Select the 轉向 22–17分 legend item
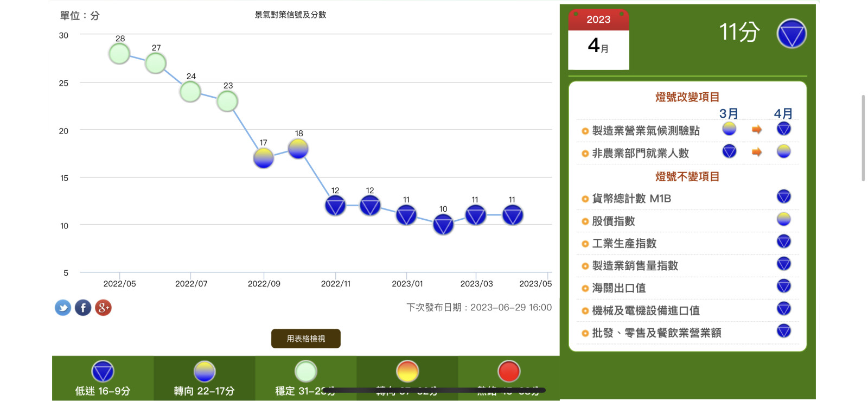 pos(204,379)
